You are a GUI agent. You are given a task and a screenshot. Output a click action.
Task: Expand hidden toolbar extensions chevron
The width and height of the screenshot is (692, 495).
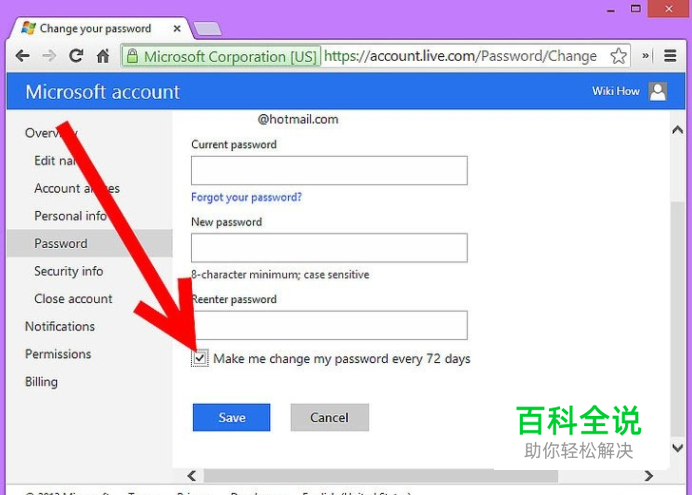645,56
